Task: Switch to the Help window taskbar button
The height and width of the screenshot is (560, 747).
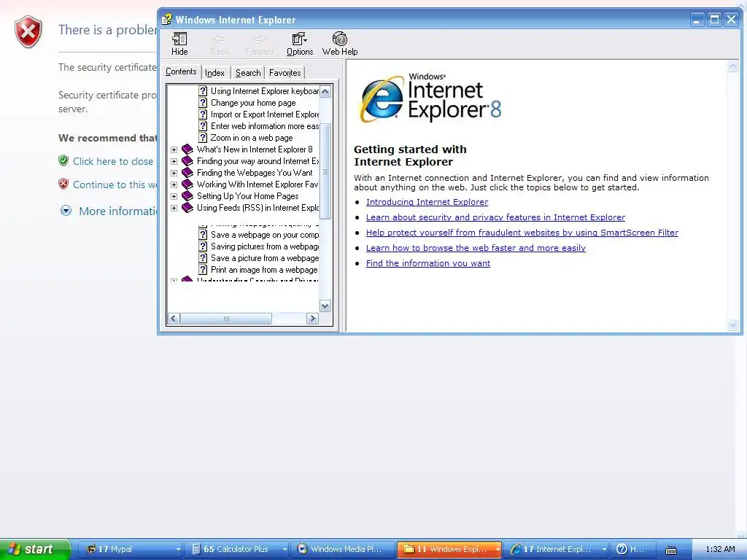Action: [632, 549]
